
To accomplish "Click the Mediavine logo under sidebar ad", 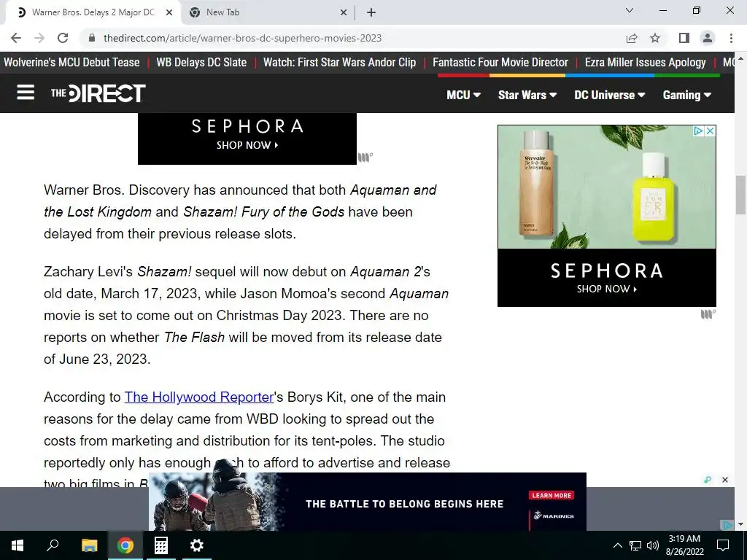I will pos(708,314).
